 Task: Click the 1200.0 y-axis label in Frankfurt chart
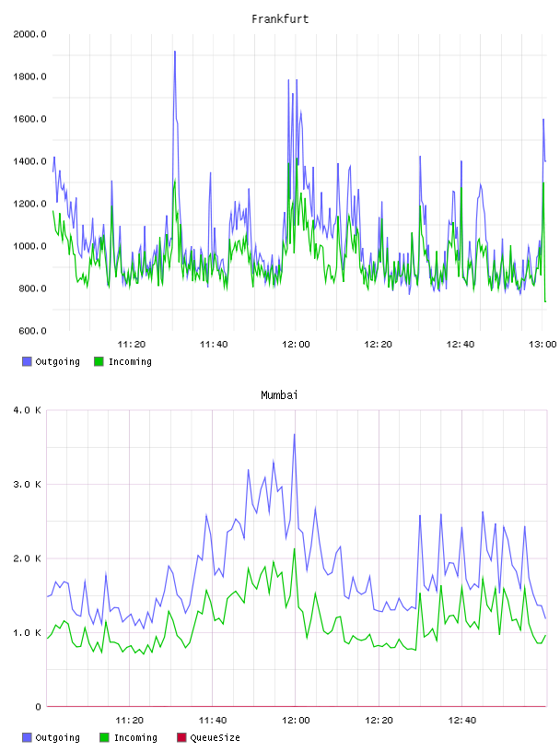pos(29,204)
